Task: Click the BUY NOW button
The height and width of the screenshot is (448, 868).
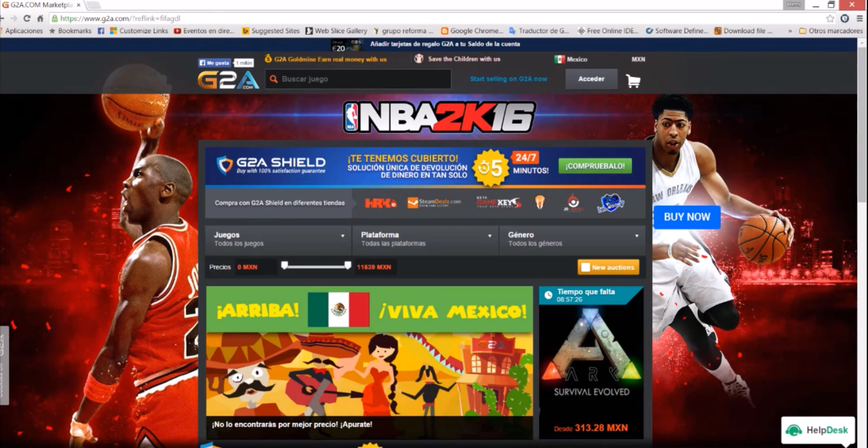Action: point(687,217)
